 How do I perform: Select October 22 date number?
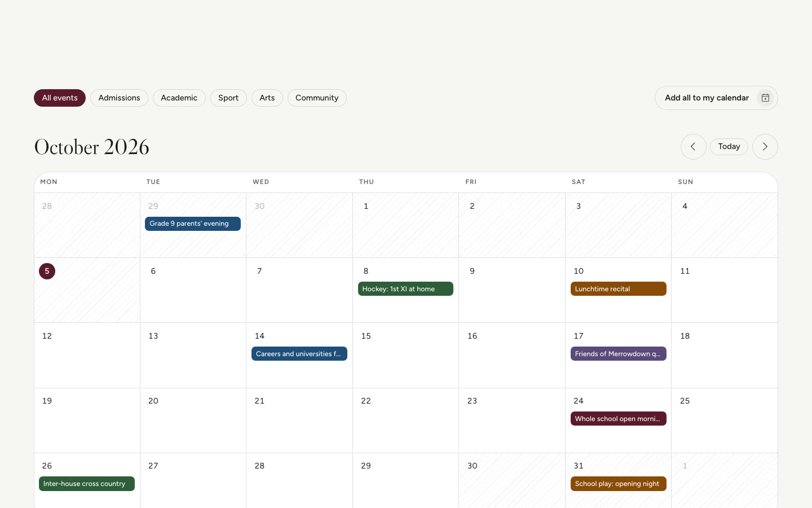point(366,401)
